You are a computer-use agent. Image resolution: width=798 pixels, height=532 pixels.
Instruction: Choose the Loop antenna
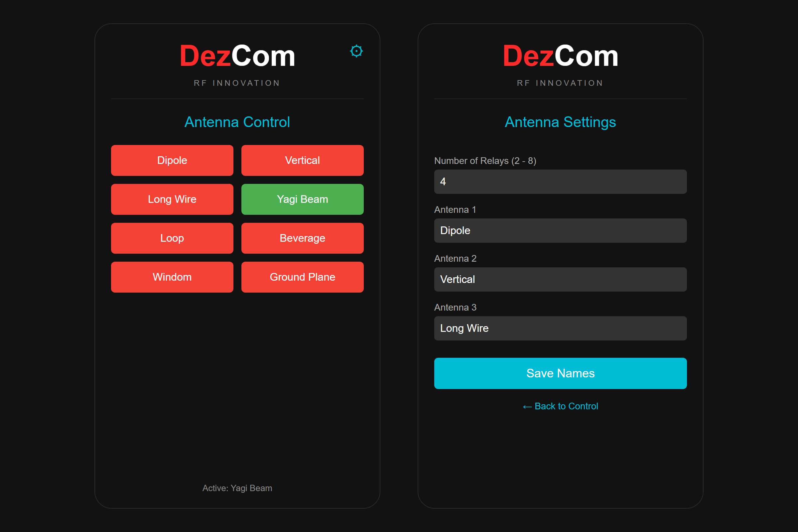(x=172, y=238)
